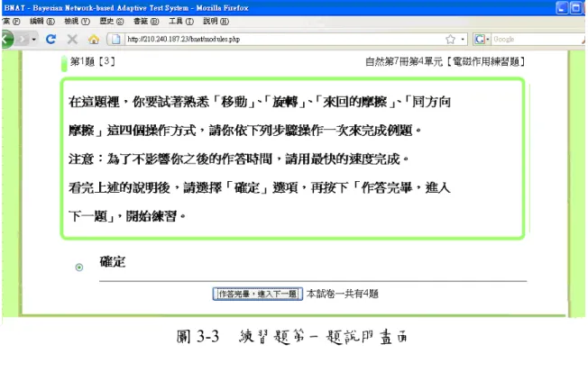Viewport: 588px width, 381px height.
Task: Open the 說明 (H) menu
Action: (216, 22)
